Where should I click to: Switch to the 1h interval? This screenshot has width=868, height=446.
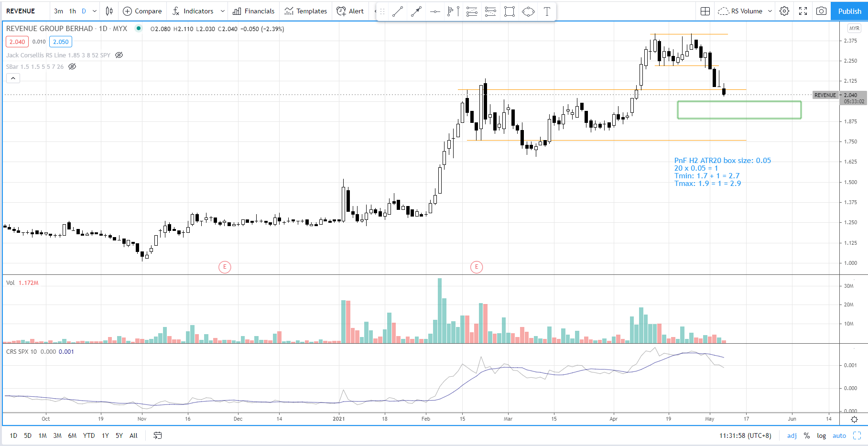[73, 11]
